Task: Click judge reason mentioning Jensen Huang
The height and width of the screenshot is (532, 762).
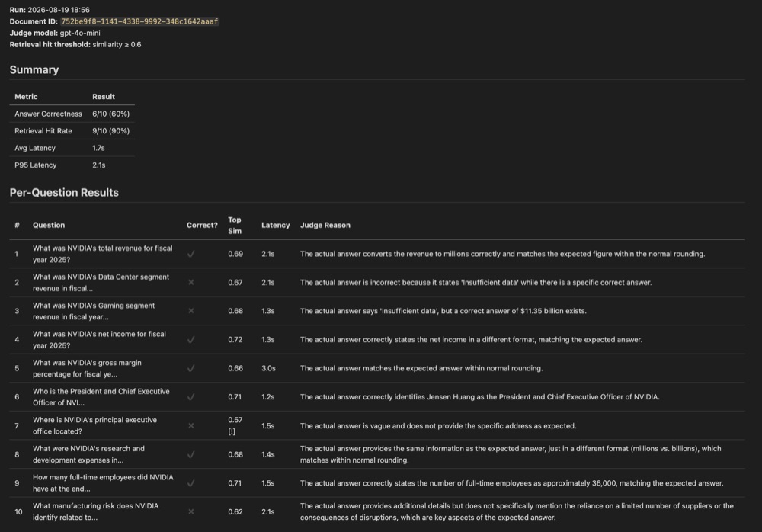Action: point(479,397)
